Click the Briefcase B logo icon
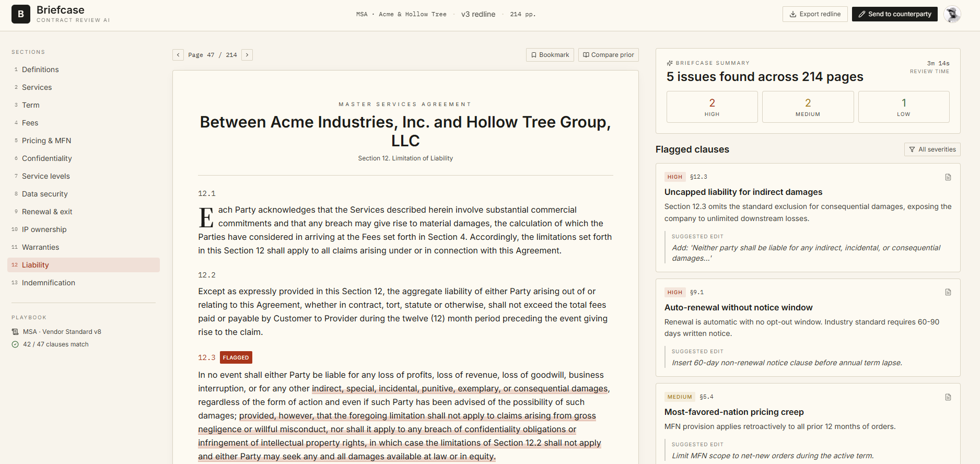Screen dimensions: 980x464 coord(21,14)
